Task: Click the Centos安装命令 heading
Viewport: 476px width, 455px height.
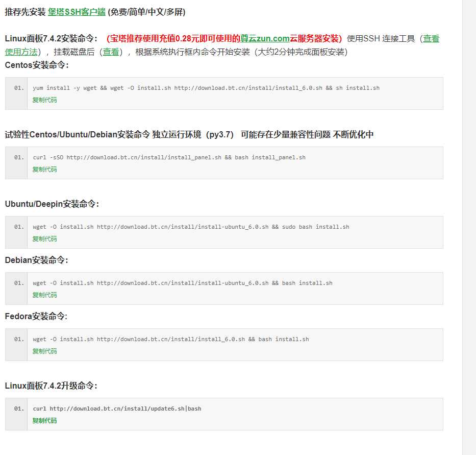Action: [37, 65]
